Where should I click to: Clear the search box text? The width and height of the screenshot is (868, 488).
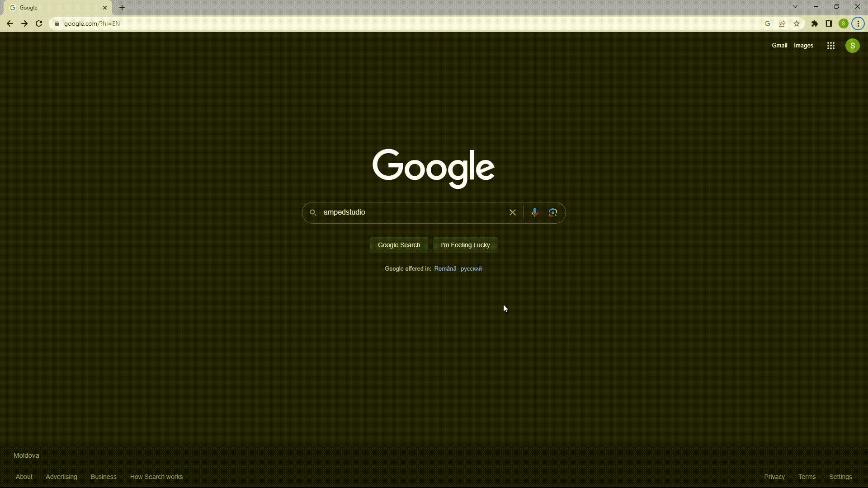point(512,212)
